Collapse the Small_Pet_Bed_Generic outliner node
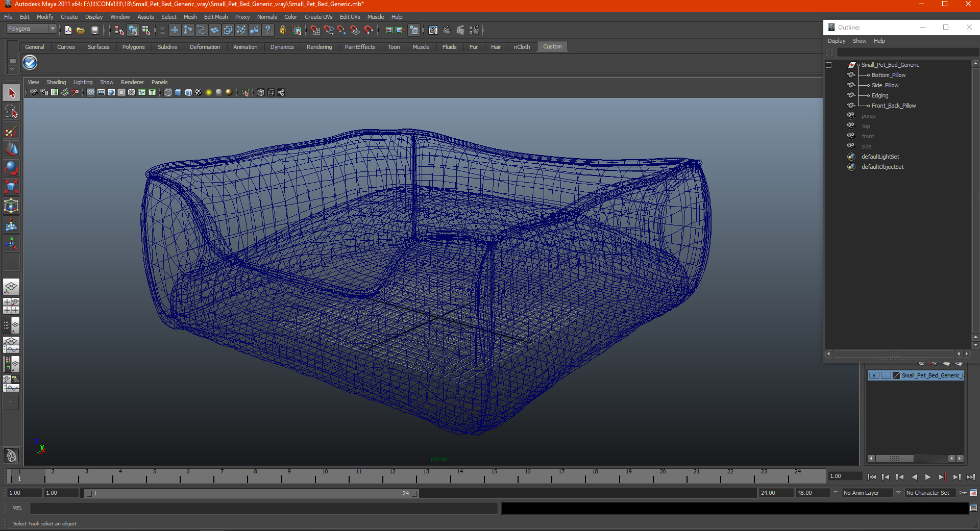The height and width of the screenshot is (531, 980). pyautogui.click(x=829, y=65)
